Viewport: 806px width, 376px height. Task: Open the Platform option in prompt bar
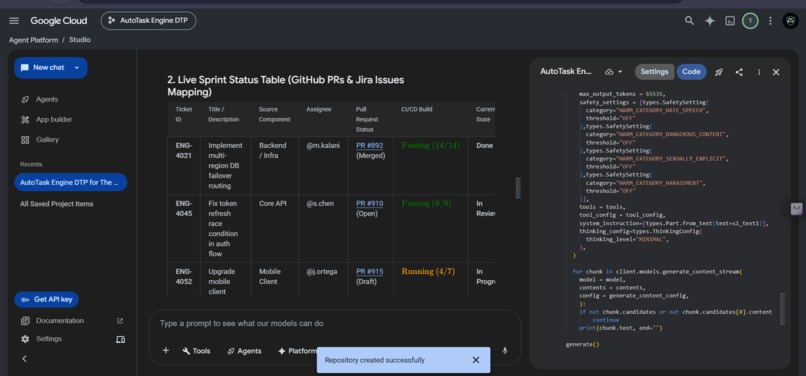coord(297,351)
